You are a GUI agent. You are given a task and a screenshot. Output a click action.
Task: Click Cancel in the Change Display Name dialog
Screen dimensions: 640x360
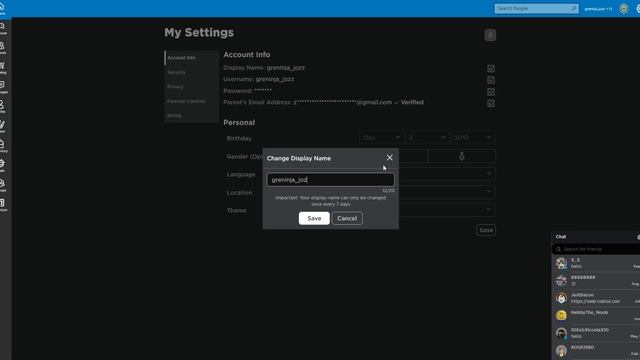coord(347,218)
